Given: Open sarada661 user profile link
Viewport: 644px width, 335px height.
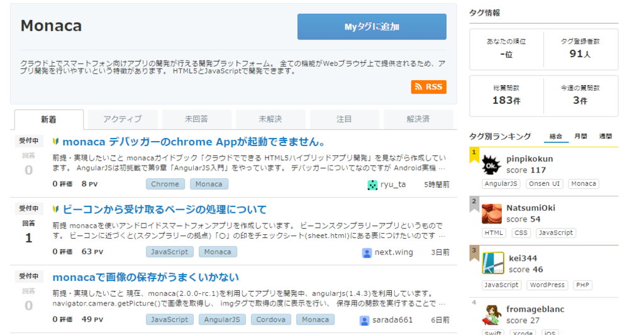Looking at the screenshot, I should (x=392, y=321).
